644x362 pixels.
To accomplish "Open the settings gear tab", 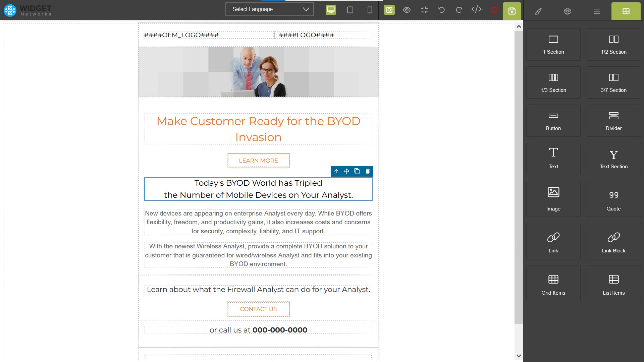I will point(567,11).
